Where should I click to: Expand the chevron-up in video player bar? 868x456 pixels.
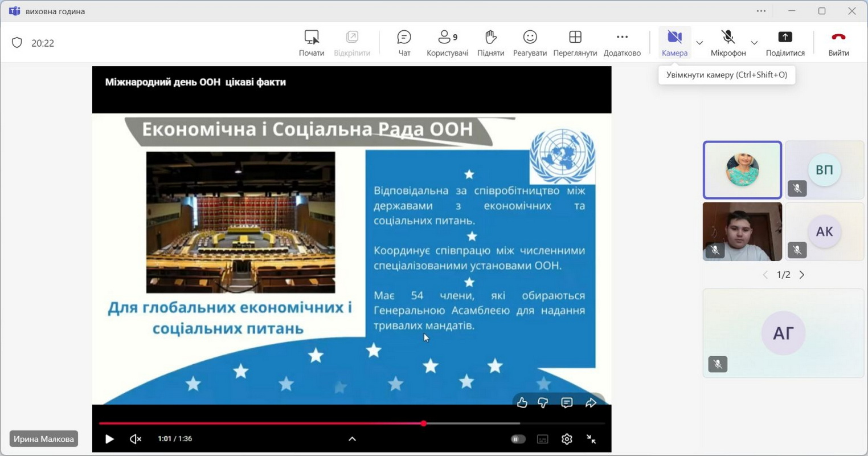[x=352, y=439]
